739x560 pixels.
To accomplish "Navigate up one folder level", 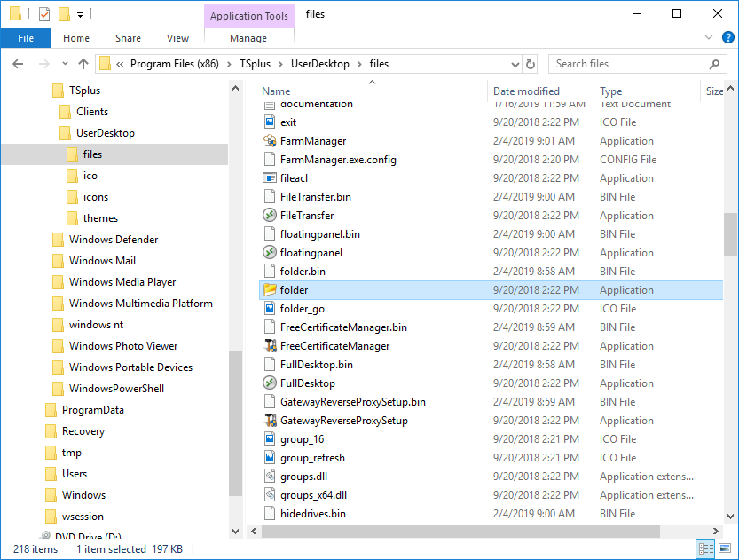I will 83,64.
